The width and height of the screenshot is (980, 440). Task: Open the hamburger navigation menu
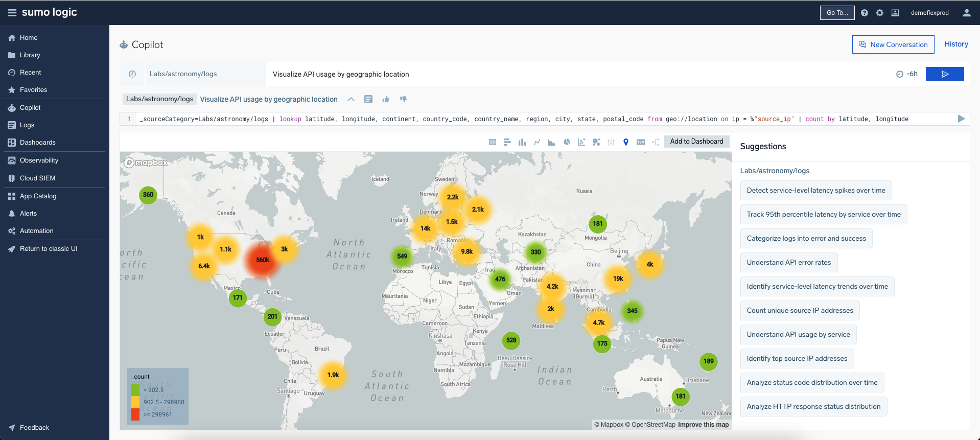coord(12,13)
